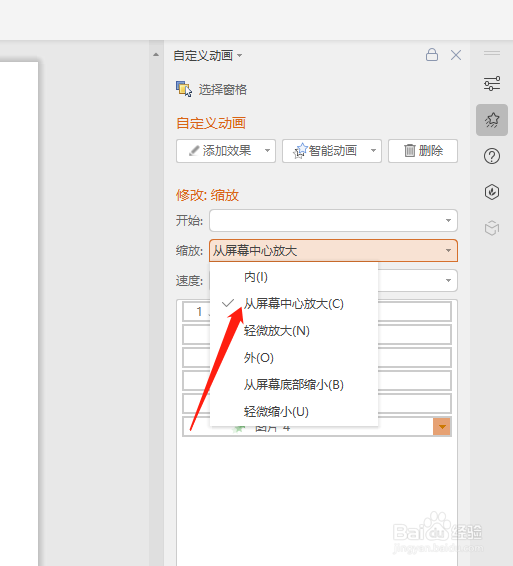Toggle the animation star sidebar icon

(492, 120)
